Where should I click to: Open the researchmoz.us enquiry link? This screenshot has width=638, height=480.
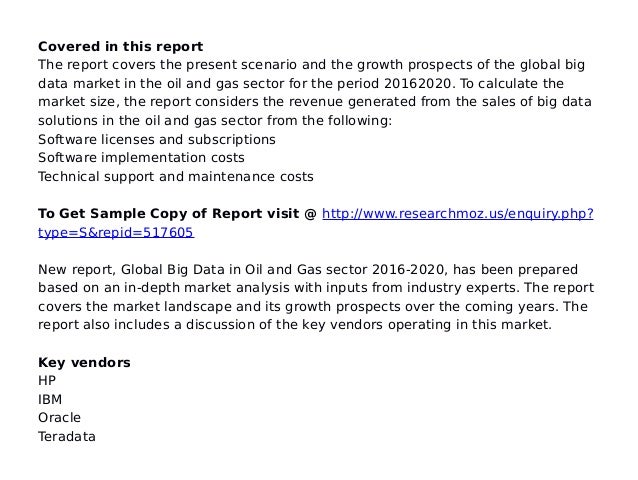pos(461,213)
